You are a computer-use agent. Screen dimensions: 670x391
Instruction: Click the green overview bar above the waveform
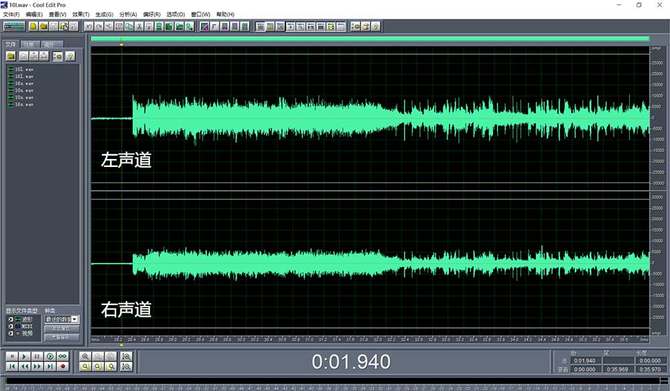[x=370, y=39]
